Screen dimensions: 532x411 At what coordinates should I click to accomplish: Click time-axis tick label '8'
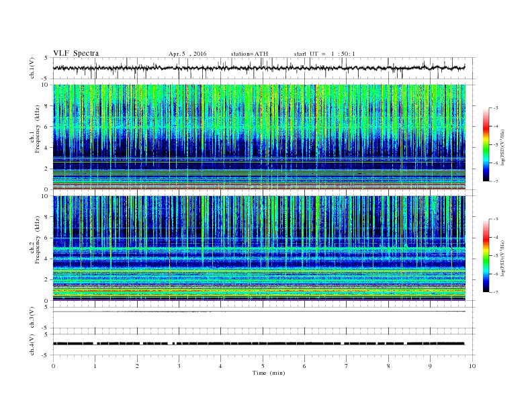(x=388, y=366)
